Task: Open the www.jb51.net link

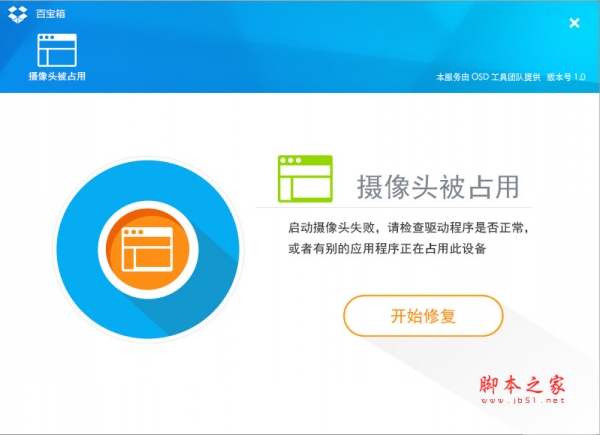Action: [x=523, y=401]
